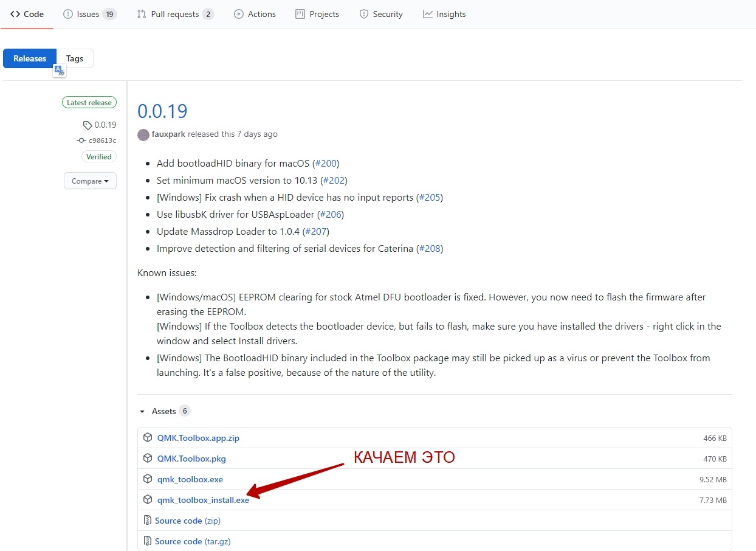Click the Issues count badge 19
The image size is (756, 551).
[x=109, y=14]
